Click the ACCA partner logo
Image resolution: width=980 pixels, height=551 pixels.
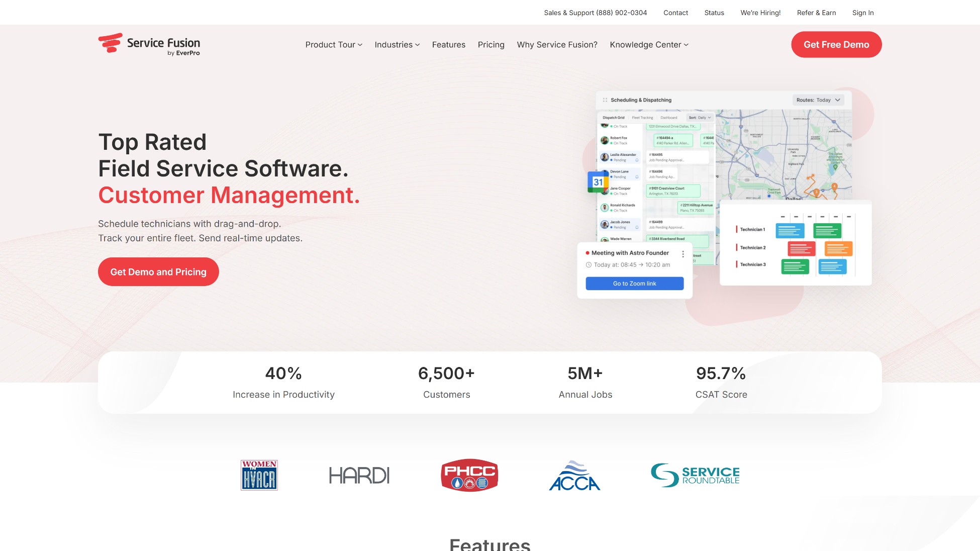coord(574,475)
